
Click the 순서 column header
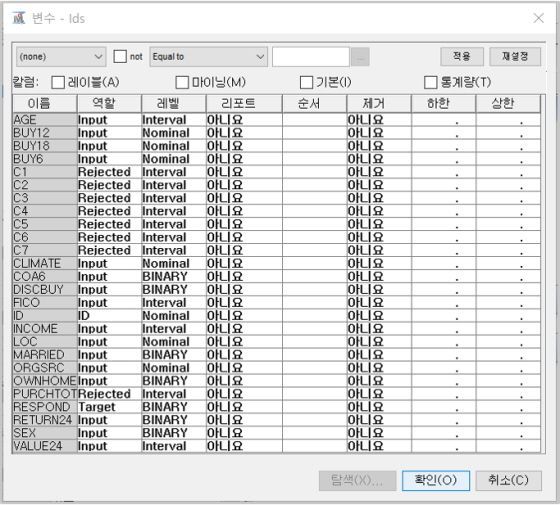pos(315,104)
